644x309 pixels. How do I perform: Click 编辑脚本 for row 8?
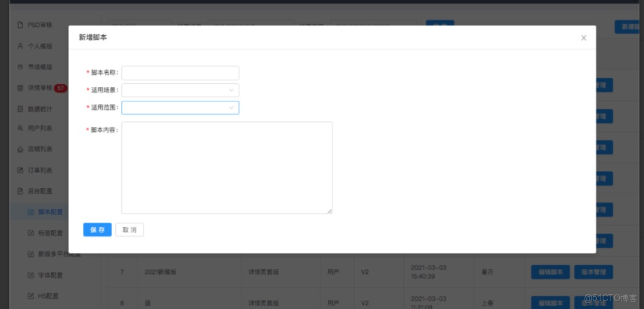551,302
